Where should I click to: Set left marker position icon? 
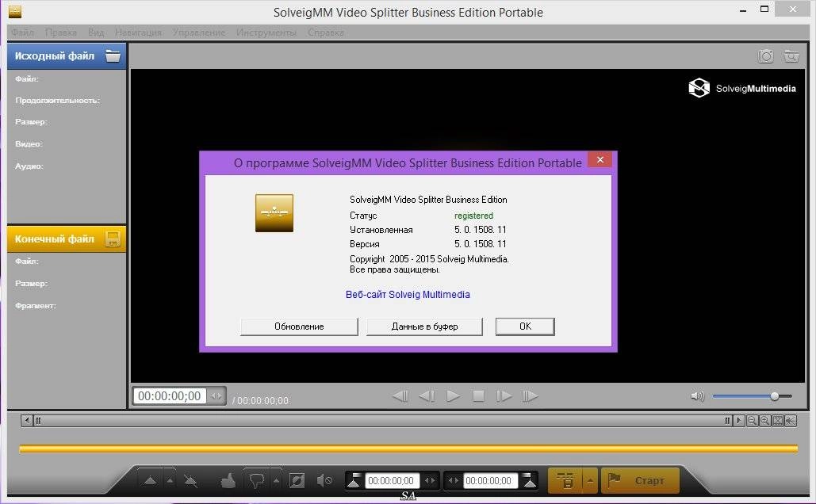[354, 480]
